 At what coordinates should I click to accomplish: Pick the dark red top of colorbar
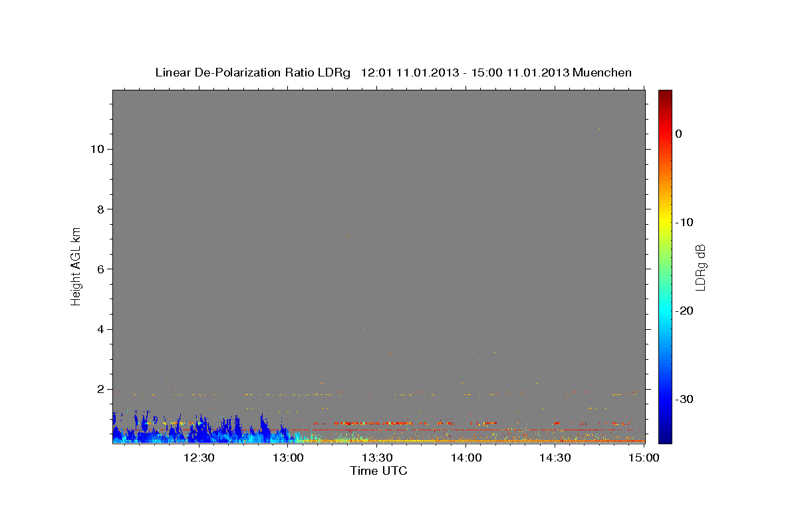[x=665, y=94]
